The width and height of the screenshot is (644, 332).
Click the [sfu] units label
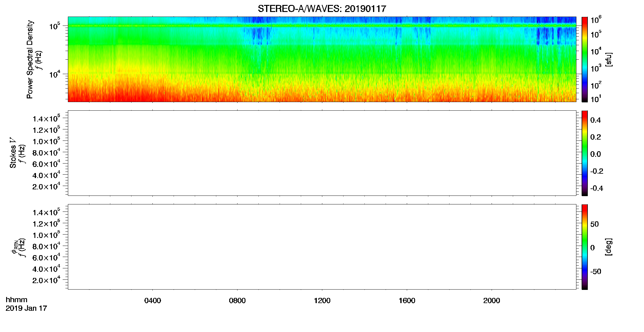(609, 60)
